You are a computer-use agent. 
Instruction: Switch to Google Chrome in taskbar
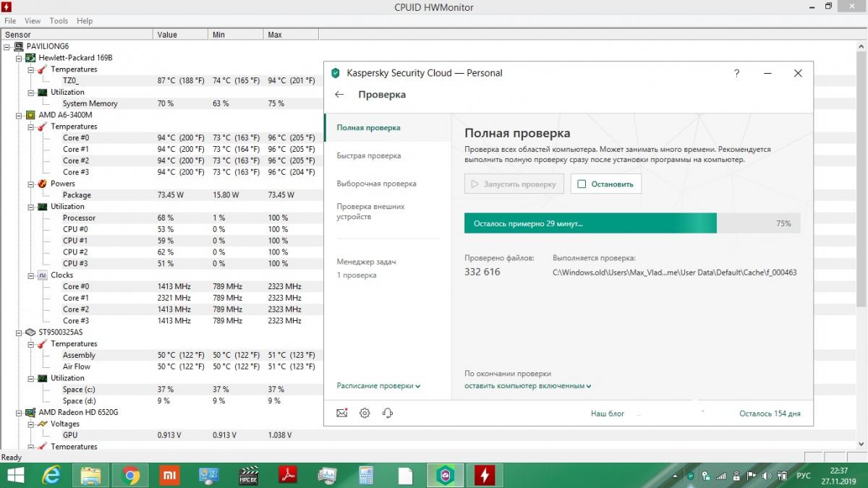coord(131,475)
